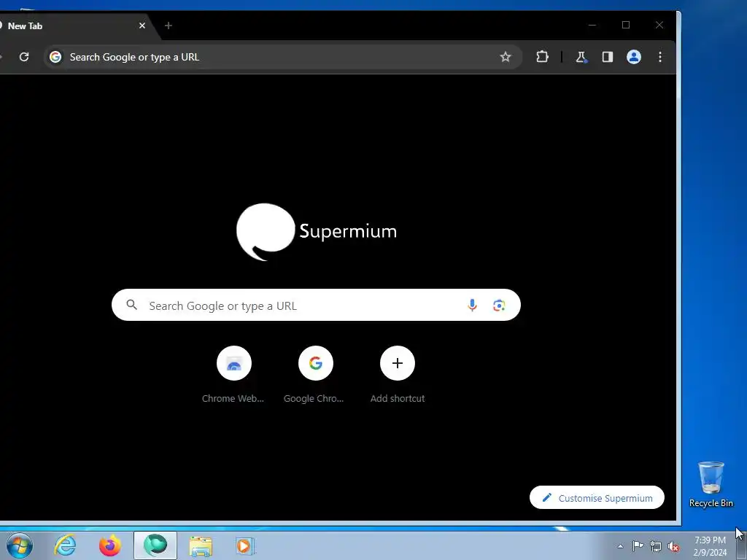Launch Firefox from the taskbar

click(110, 545)
